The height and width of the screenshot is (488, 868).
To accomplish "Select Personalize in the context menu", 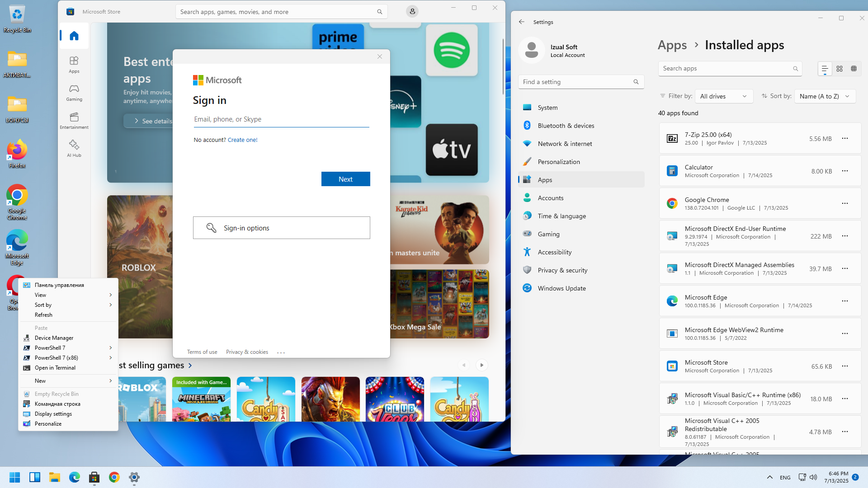I will tap(68, 424).
